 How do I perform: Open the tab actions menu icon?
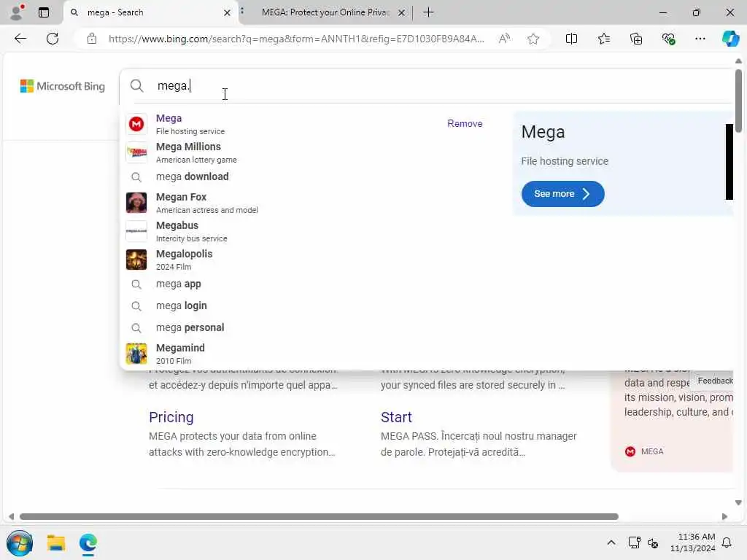(x=44, y=12)
